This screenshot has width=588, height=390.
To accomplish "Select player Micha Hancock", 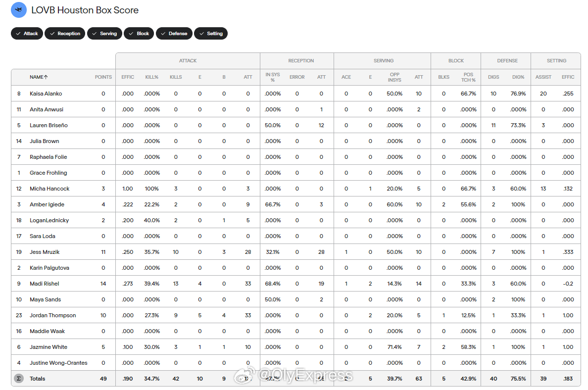I will [x=49, y=189].
